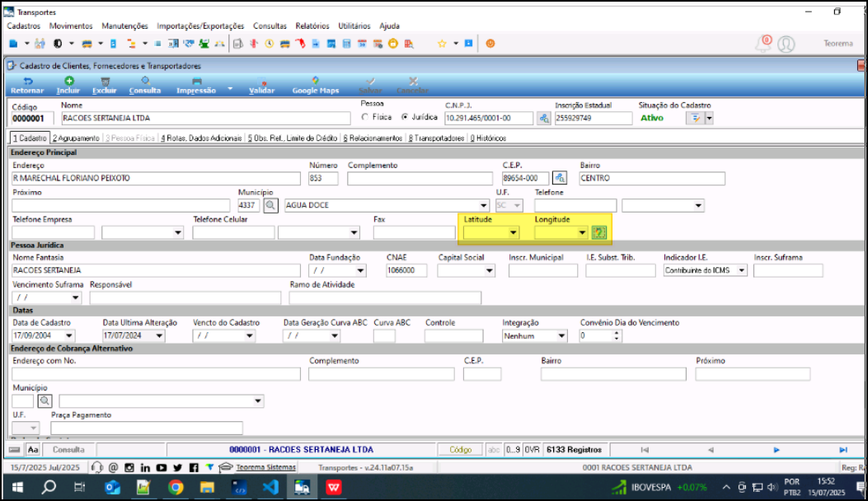
Task: Open the Latitude dropdown
Action: pyautogui.click(x=514, y=232)
